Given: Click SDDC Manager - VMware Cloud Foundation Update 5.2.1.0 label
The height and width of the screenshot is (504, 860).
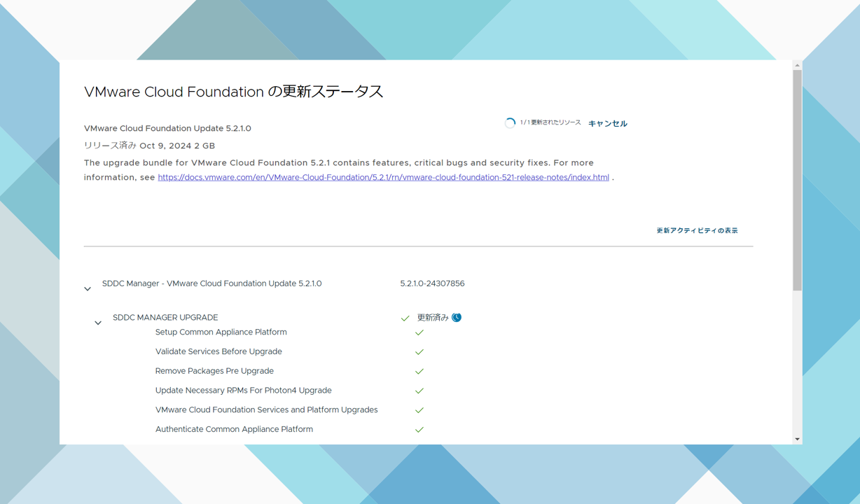Looking at the screenshot, I should [x=211, y=283].
